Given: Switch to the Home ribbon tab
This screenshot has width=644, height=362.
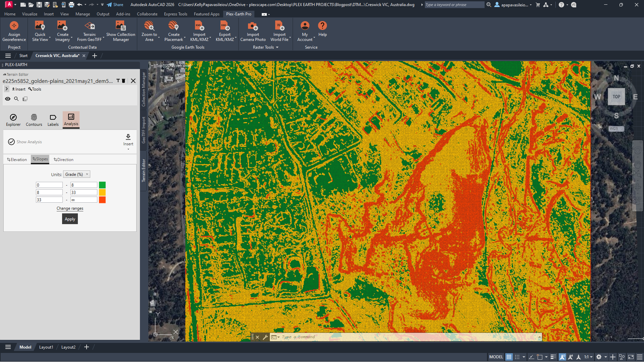Looking at the screenshot, I should (x=10, y=14).
